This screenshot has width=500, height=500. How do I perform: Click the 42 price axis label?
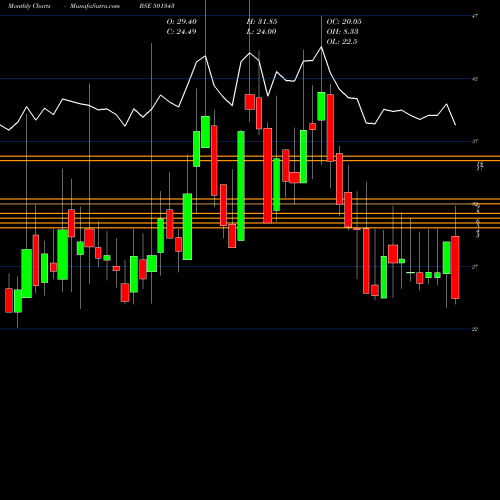[x=475, y=79]
